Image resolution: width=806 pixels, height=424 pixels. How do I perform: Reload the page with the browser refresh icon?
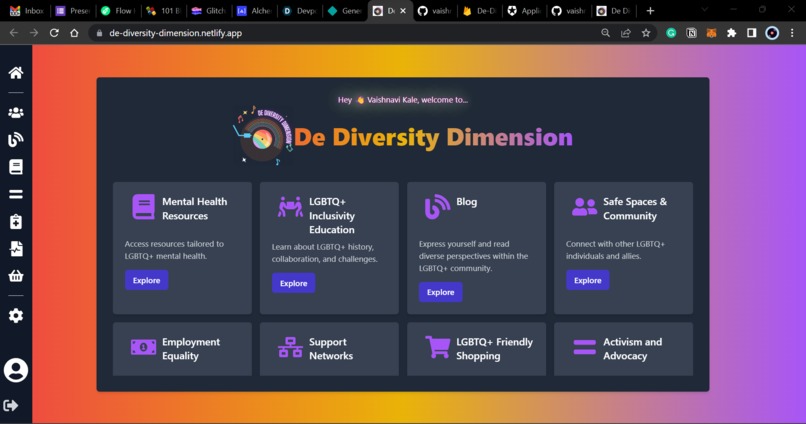click(x=54, y=33)
